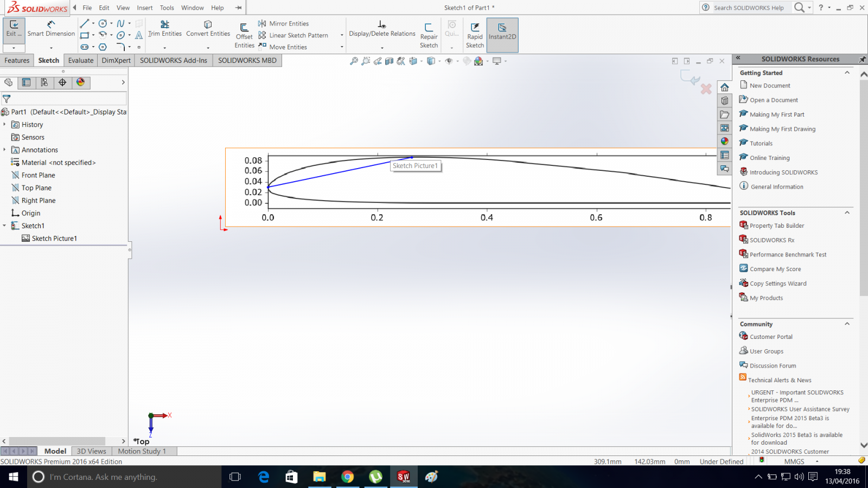Expand the Annotations tree node
This screenshot has width=868, height=488.
point(4,150)
